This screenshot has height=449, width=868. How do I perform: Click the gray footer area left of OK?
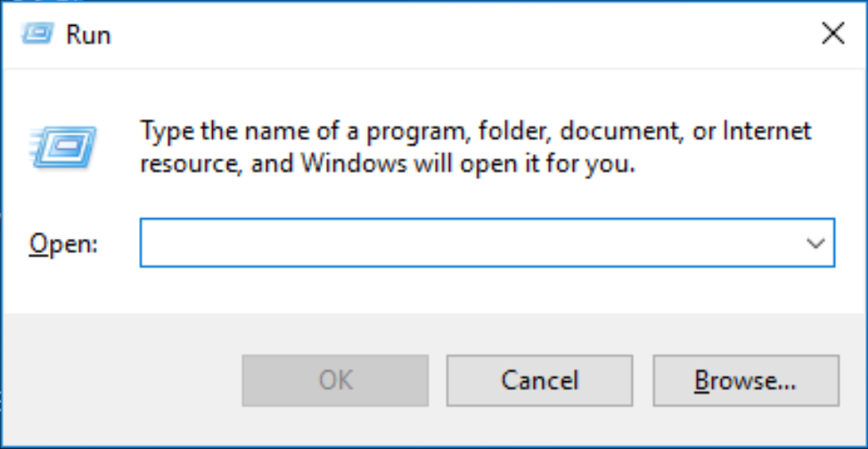click(x=120, y=381)
